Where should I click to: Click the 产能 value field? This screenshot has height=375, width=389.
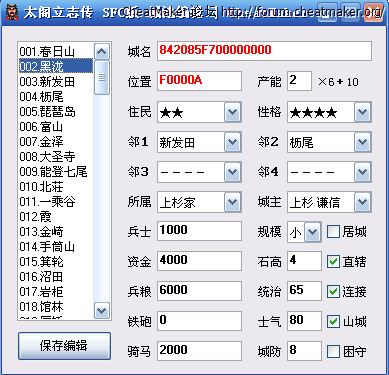[299, 81]
